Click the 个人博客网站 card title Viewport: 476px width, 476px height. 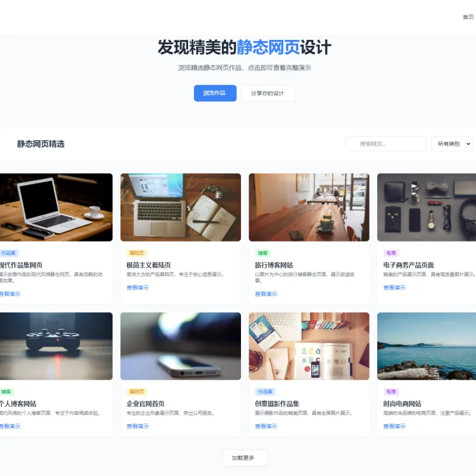tap(18, 404)
